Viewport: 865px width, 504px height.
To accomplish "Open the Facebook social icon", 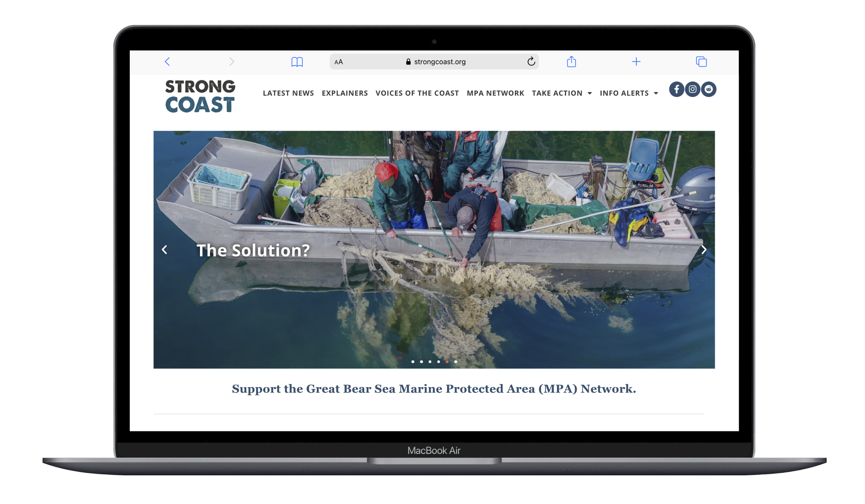I will click(x=676, y=89).
